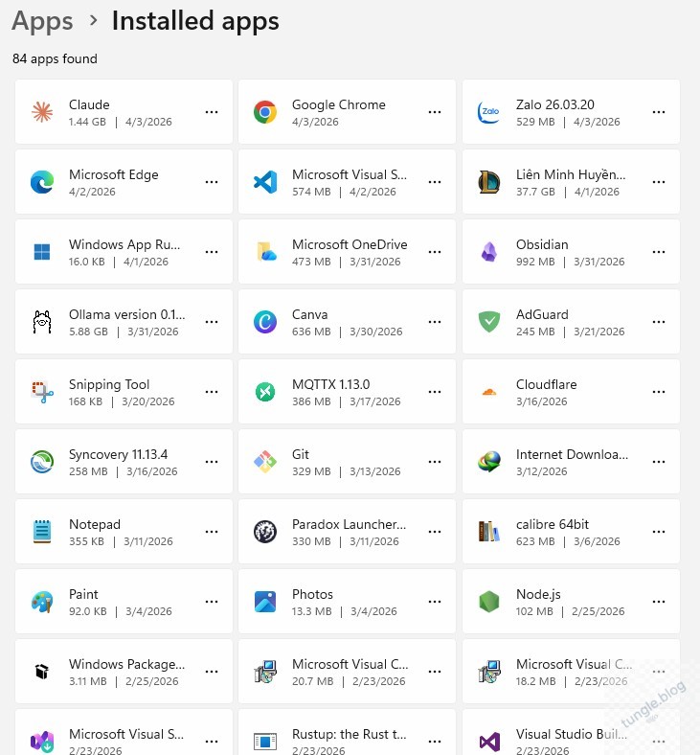Open more options for Paint

(212, 602)
